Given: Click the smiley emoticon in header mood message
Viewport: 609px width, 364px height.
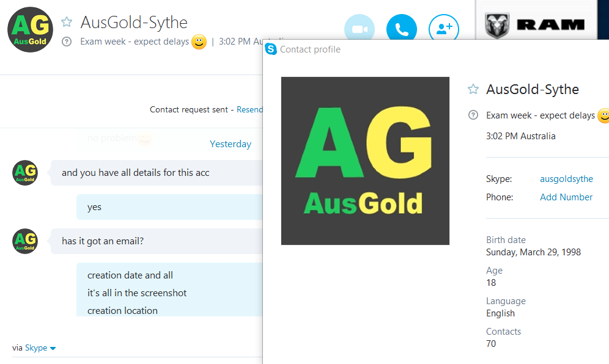Looking at the screenshot, I should pos(199,42).
